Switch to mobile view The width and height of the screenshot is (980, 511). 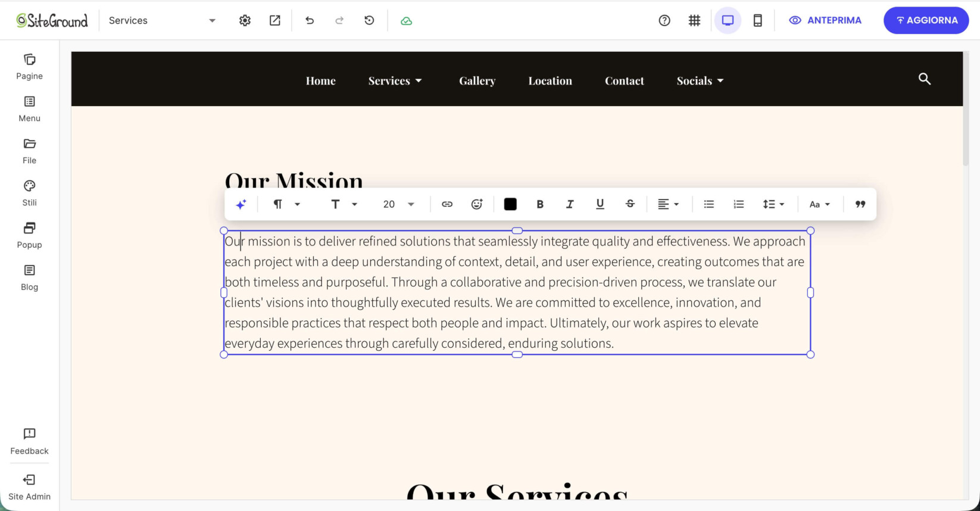(x=757, y=20)
